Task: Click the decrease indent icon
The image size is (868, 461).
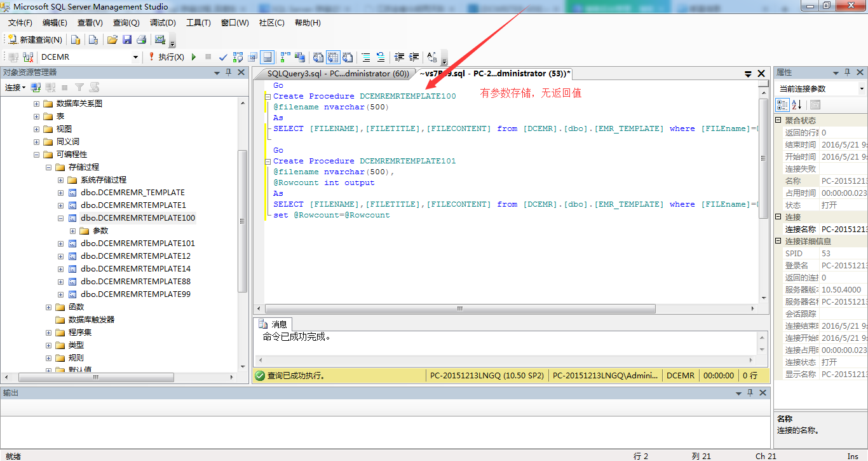Action: tap(399, 57)
